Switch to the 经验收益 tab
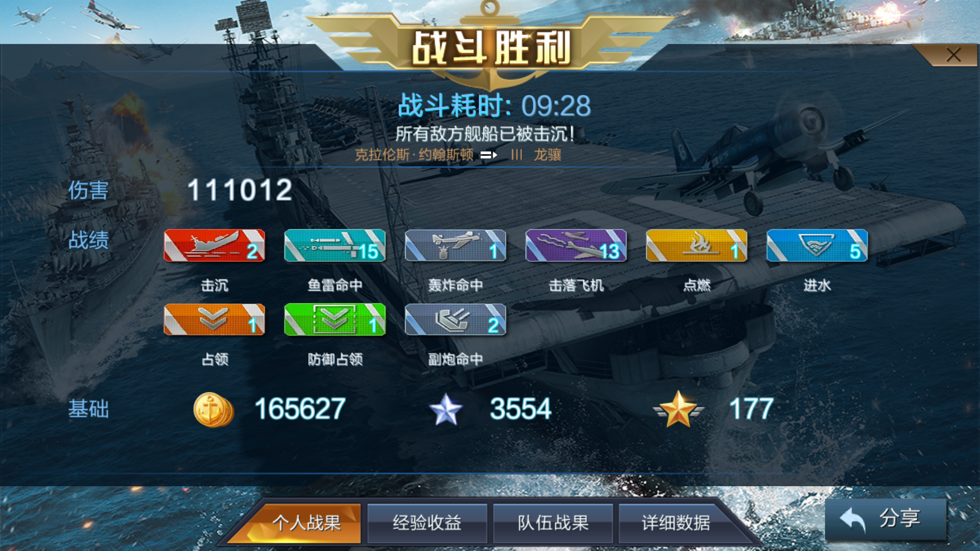Image resolution: width=980 pixels, height=551 pixels. coord(427,523)
